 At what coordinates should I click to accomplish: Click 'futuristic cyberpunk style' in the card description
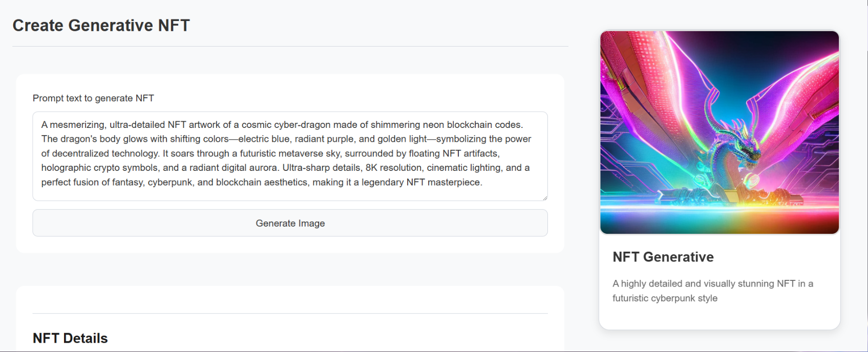click(665, 298)
